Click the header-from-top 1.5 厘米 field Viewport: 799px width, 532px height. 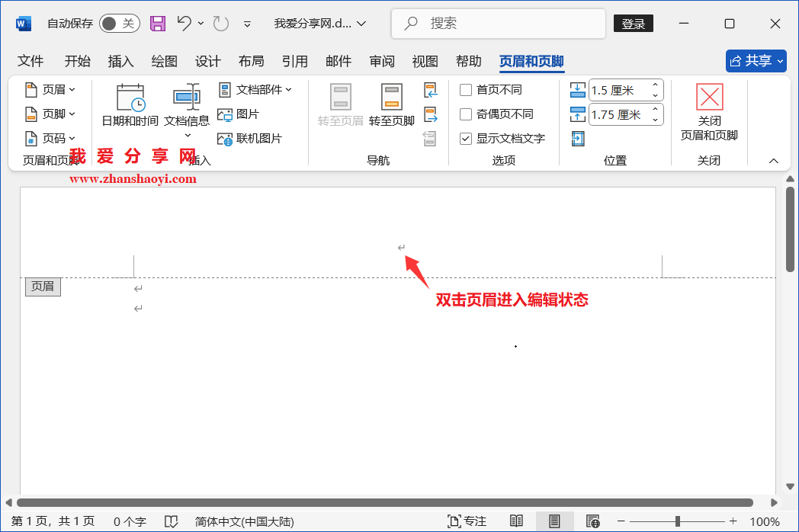click(x=619, y=90)
